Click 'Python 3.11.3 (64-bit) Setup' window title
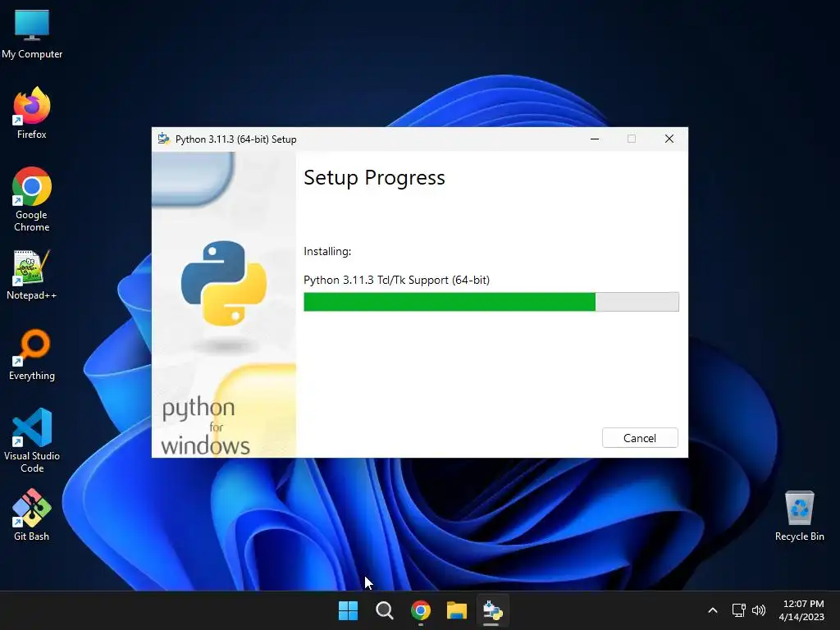Viewport: 840px width, 630px height. pos(235,139)
